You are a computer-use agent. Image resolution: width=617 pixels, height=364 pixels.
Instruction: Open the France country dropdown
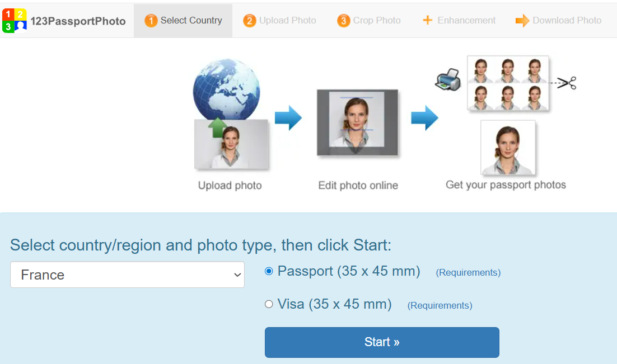coord(127,275)
